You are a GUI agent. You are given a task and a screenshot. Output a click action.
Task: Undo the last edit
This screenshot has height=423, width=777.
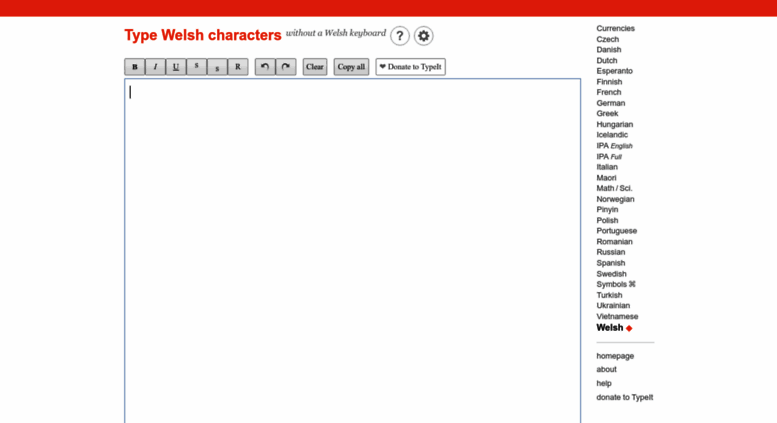(x=265, y=67)
